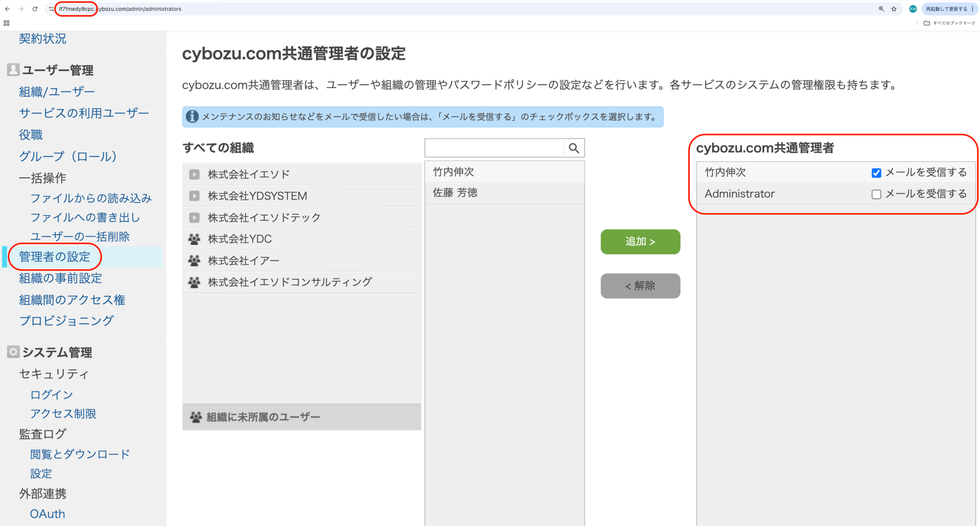Open 契約状況 in the sidebar
The width and height of the screenshot is (980, 526).
(x=43, y=39)
